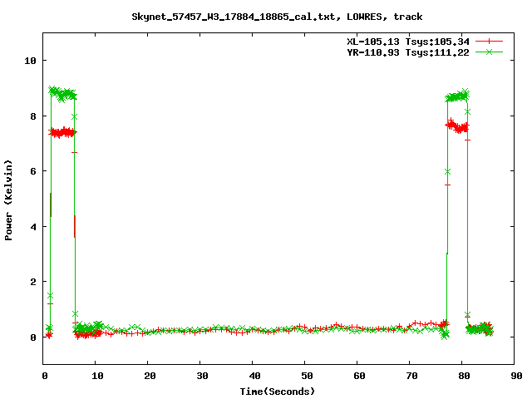This screenshot has width=532, height=399.
Task: Click y-axis tick label 2
Action: 33,282
